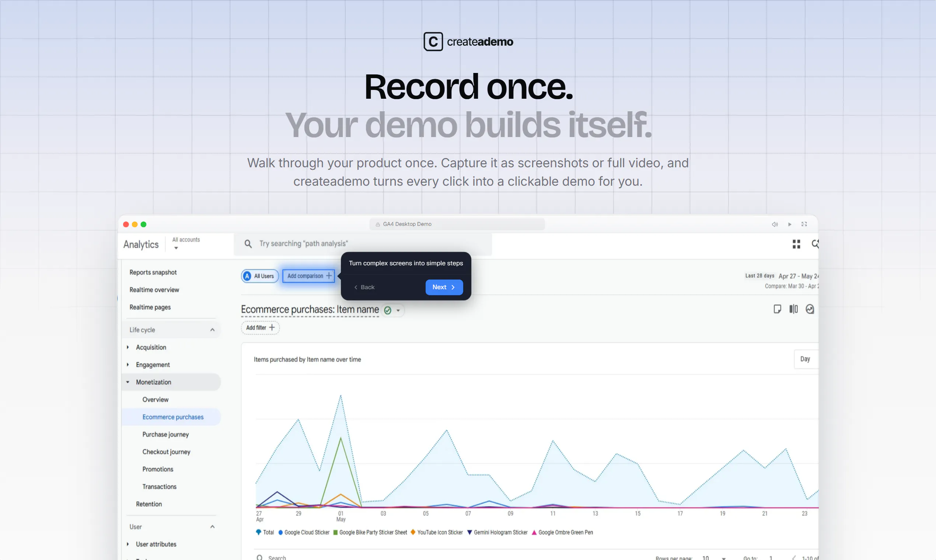936x560 pixels.
Task: Click the lock icon in GA4 Desktop Demo address bar
Action: click(x=378, y=224)
